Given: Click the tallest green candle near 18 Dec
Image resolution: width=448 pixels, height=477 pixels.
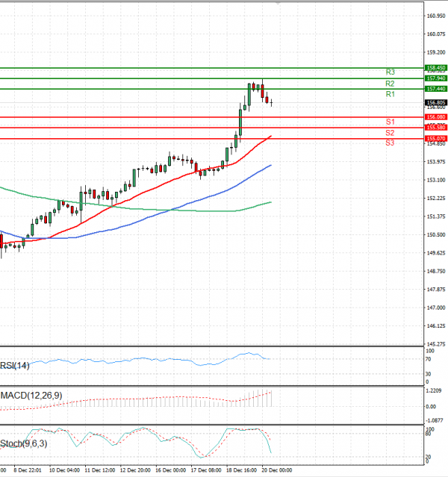Looking at the screenshot, I should click(x=240, y=122).
